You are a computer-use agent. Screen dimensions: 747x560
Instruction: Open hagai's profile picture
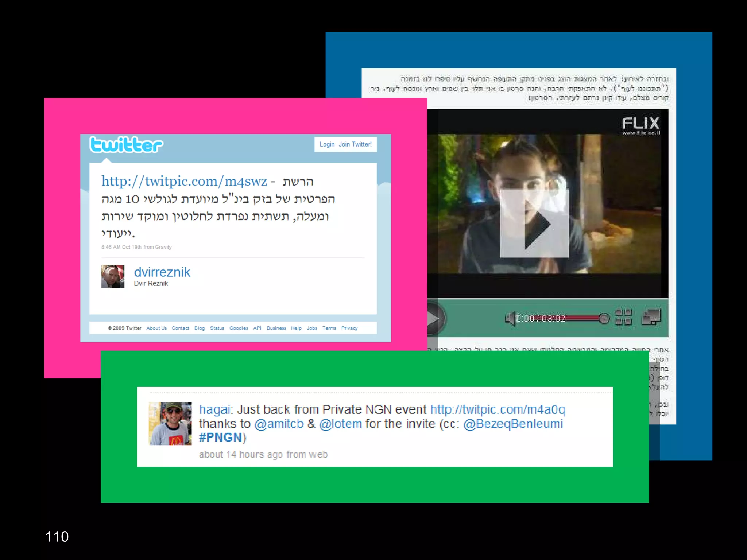tap(170, 423)
